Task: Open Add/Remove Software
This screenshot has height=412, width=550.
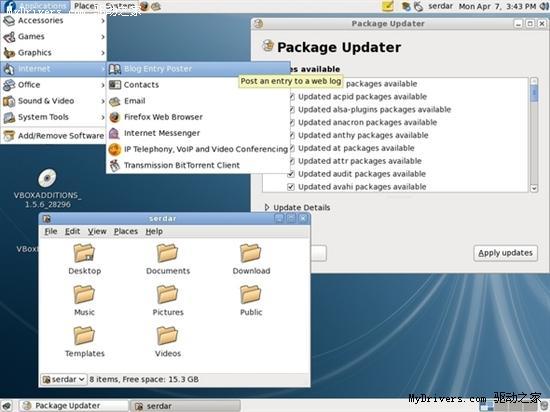Action: click(53, 136)
